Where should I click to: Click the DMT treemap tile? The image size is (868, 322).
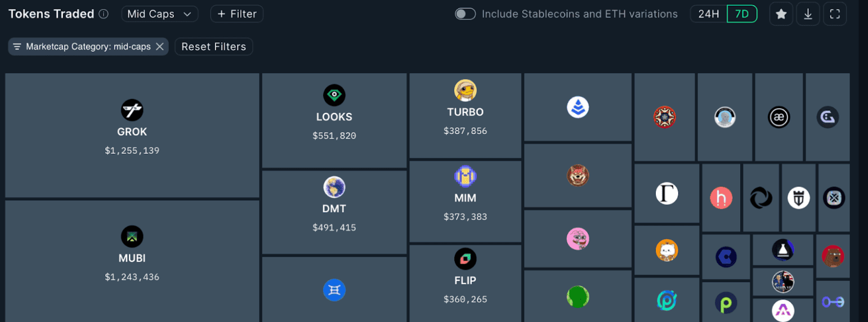[x=334, y=212]
